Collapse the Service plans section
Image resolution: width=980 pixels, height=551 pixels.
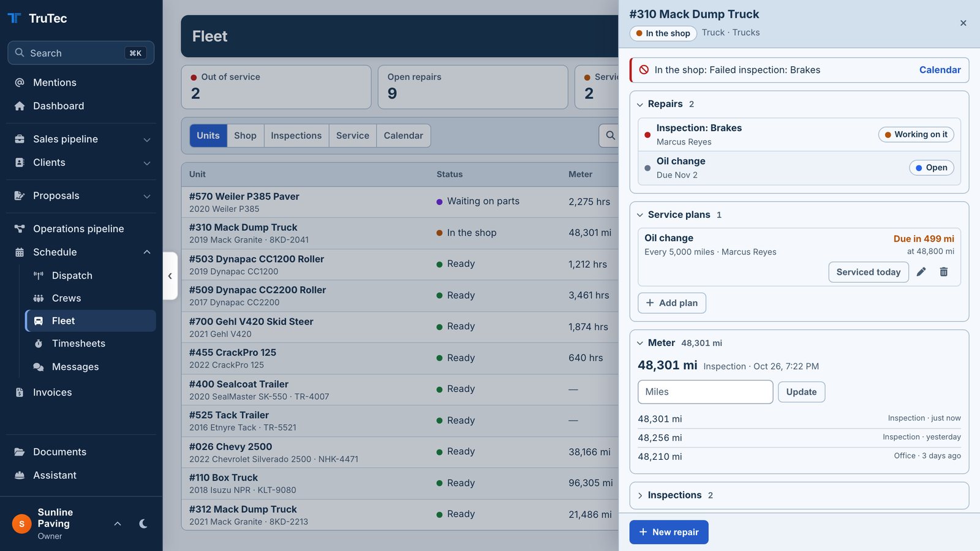click(x=640, y=215)
